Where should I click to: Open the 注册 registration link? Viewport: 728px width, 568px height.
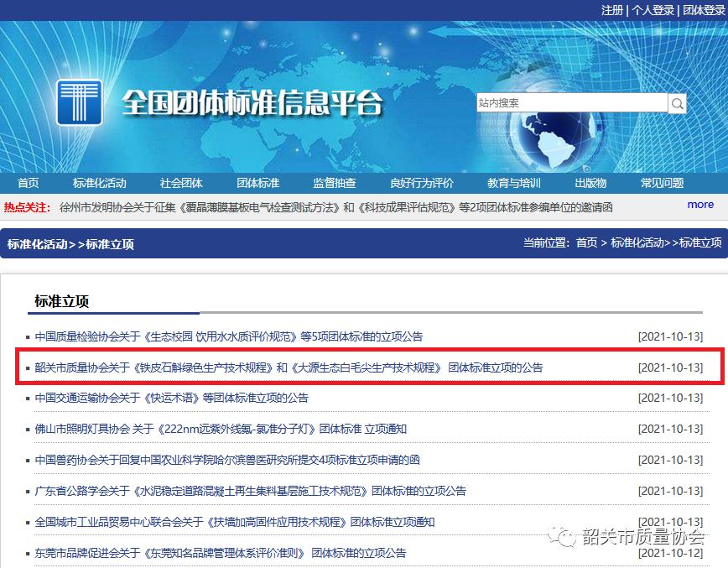tap(612, 10)
